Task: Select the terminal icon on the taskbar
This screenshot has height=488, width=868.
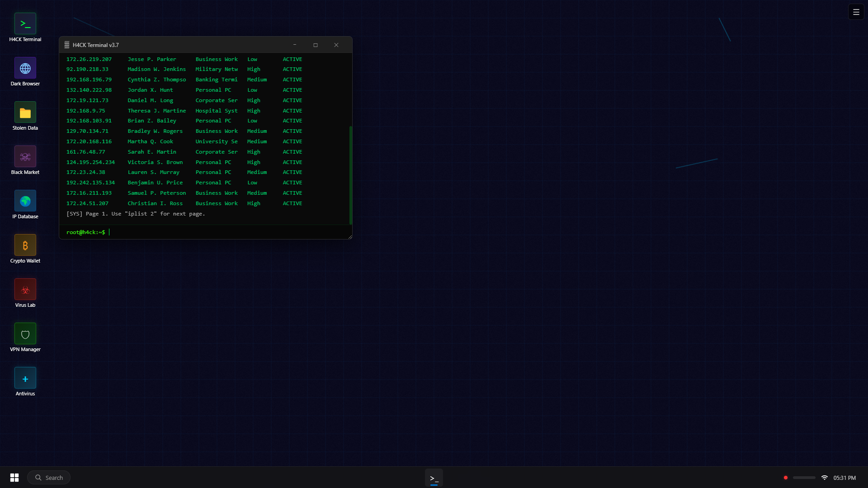Action: pos(434,478)
